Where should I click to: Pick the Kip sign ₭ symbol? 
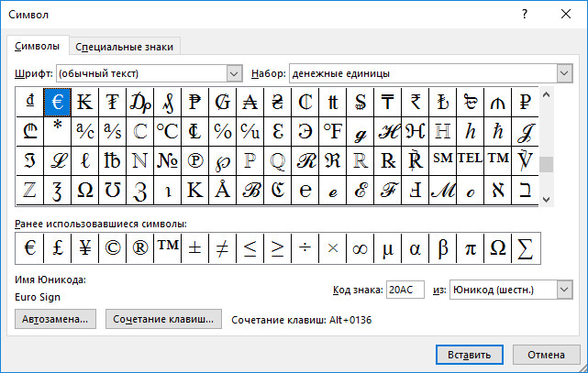coord(84,102)
